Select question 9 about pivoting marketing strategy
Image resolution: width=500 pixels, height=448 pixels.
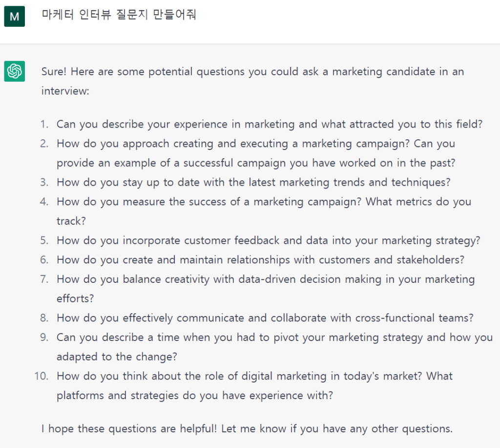click(274, 338)
